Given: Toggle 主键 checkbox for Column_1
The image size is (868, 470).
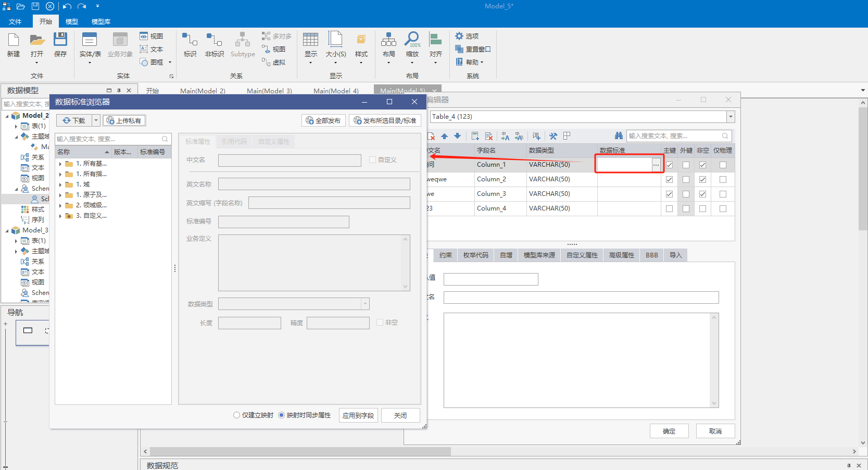Looking at the screenshot, I should point(670,165).
